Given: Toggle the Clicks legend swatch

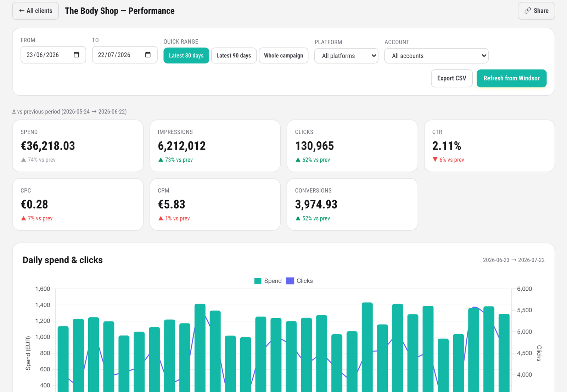Looking at the screenshot, I should [290, 281].
